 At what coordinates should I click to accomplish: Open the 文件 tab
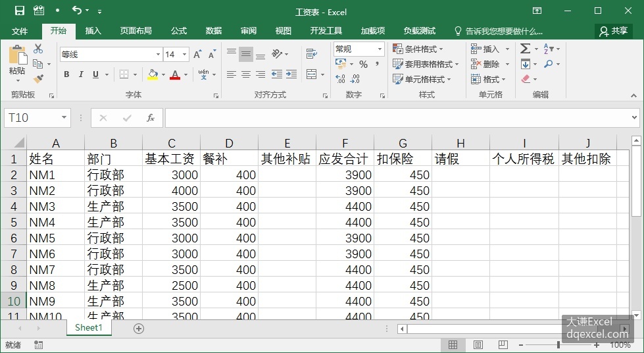coord(19,31)
